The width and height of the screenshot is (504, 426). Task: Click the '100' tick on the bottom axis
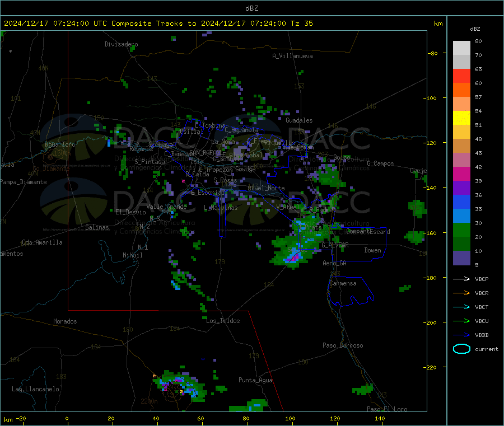coord(290,418)
